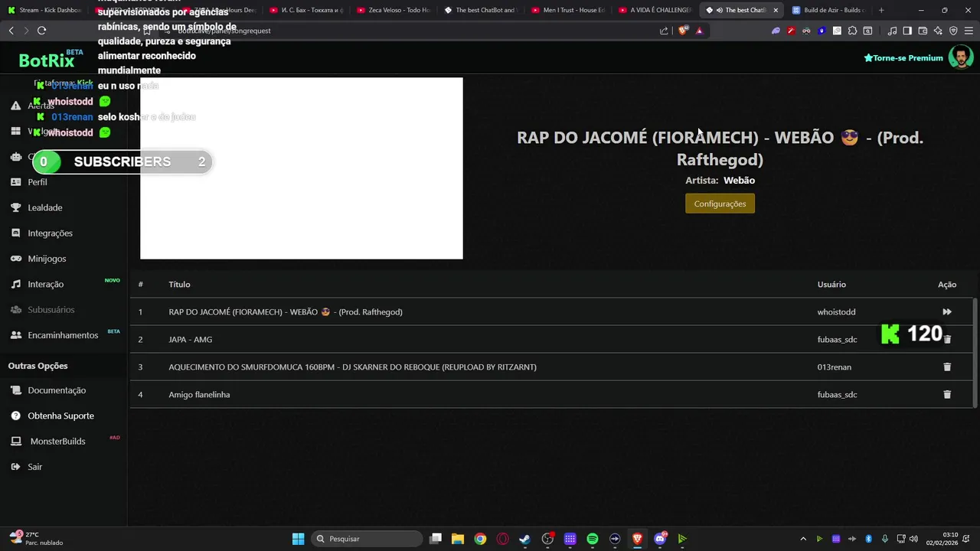Open Interação in the sidebar

pyautogui.click(x=46, y=284)
